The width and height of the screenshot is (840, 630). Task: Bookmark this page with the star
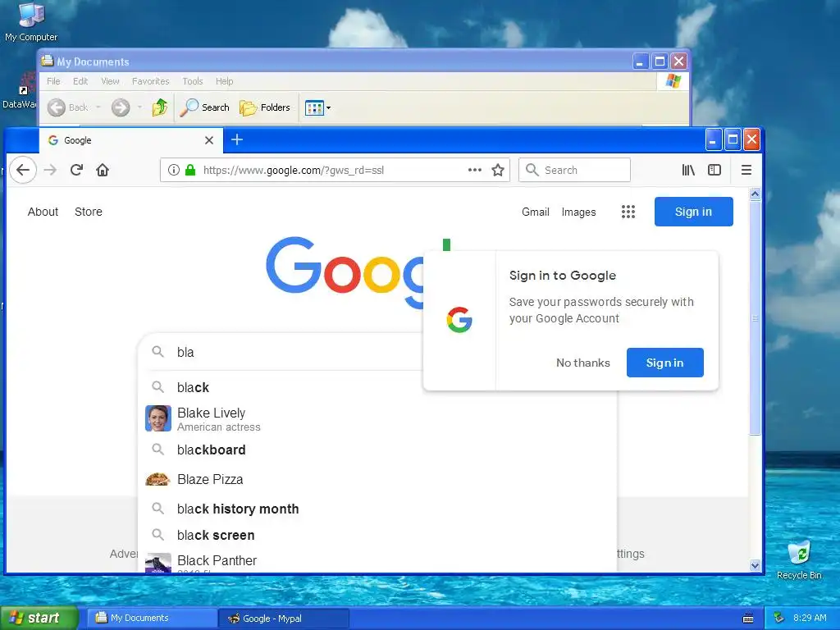tap(498, 170)
